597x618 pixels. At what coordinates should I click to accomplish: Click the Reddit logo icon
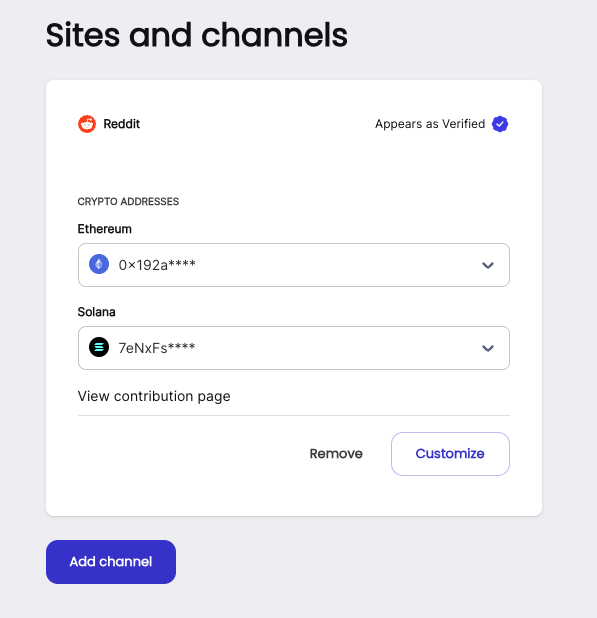[x=87, y=124]
